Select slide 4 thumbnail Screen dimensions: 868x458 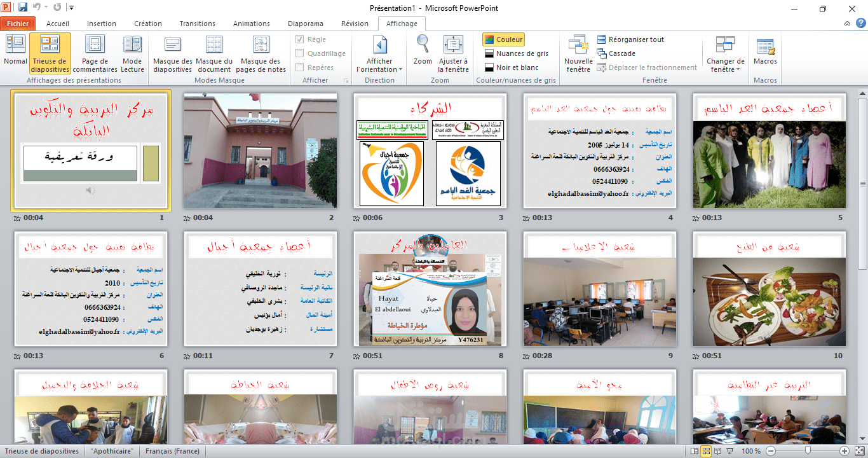coord(600,151)
